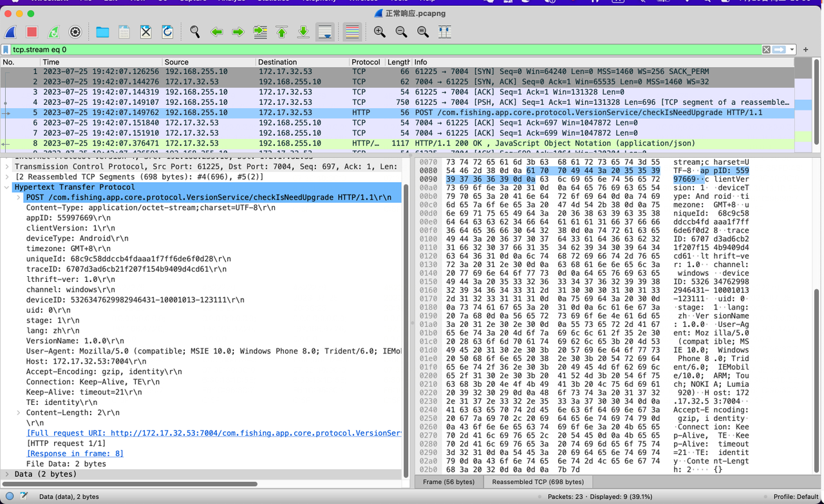Select packet 2 SYN, ACK row
Image resolution: width=824 pixels, height=504 pixels.
tap(397, 82)
